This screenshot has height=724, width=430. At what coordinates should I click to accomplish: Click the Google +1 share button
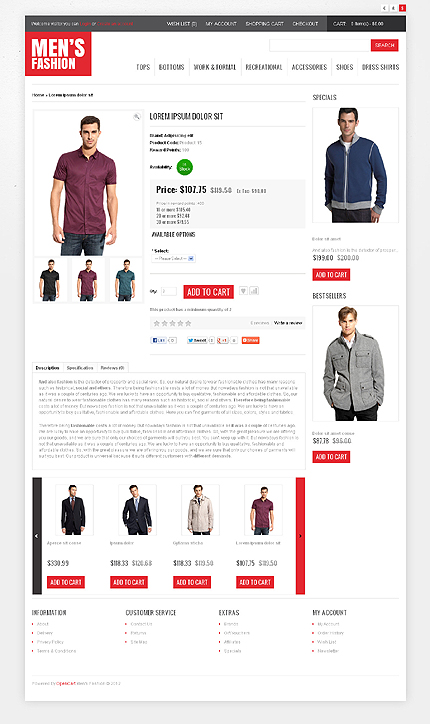223,340
